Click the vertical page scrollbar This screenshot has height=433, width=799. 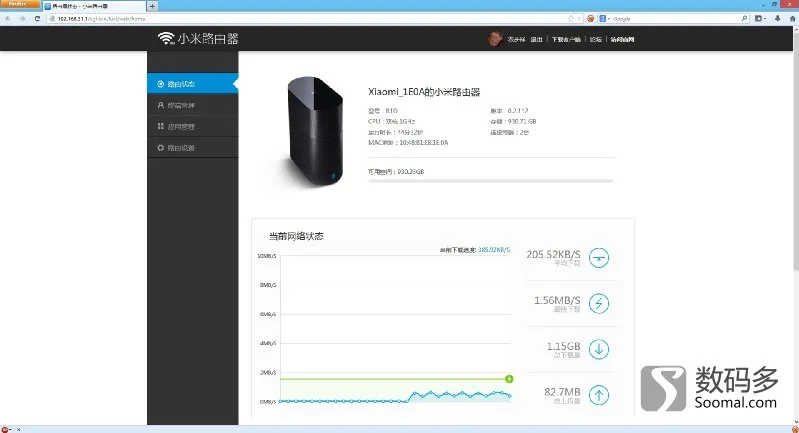point(795,224)
